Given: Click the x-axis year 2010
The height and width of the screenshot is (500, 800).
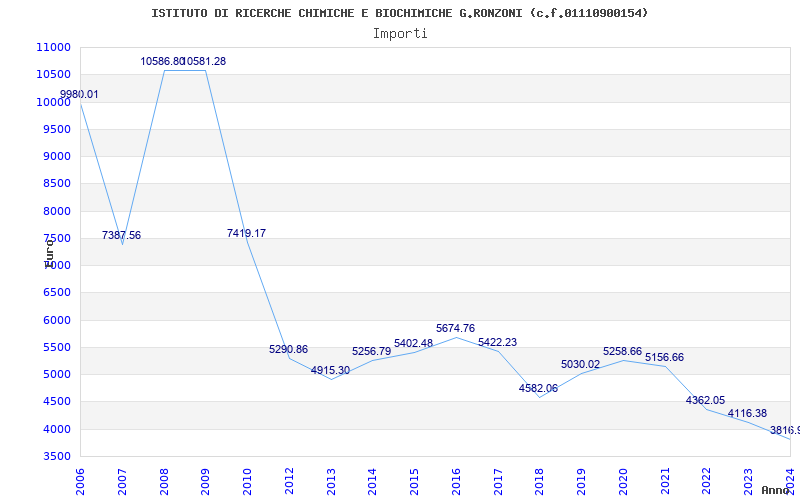Looking at the screenshot, I should (247, 482).
